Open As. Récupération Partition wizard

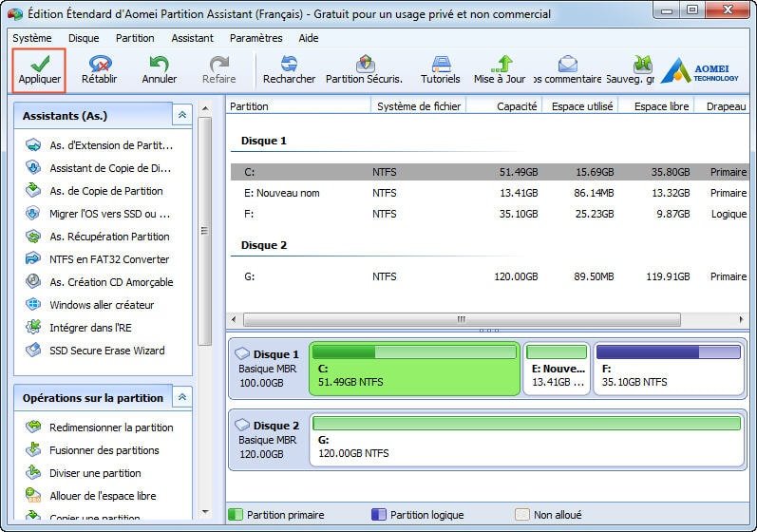point(98,237)
